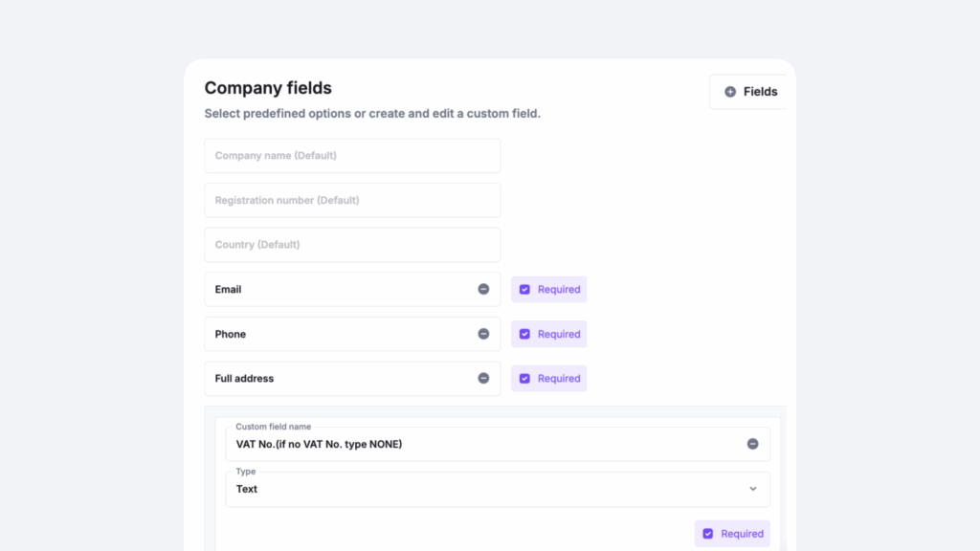Click the plus icon beside Fields
Viewport: 980px width, 551px height.
730,92
